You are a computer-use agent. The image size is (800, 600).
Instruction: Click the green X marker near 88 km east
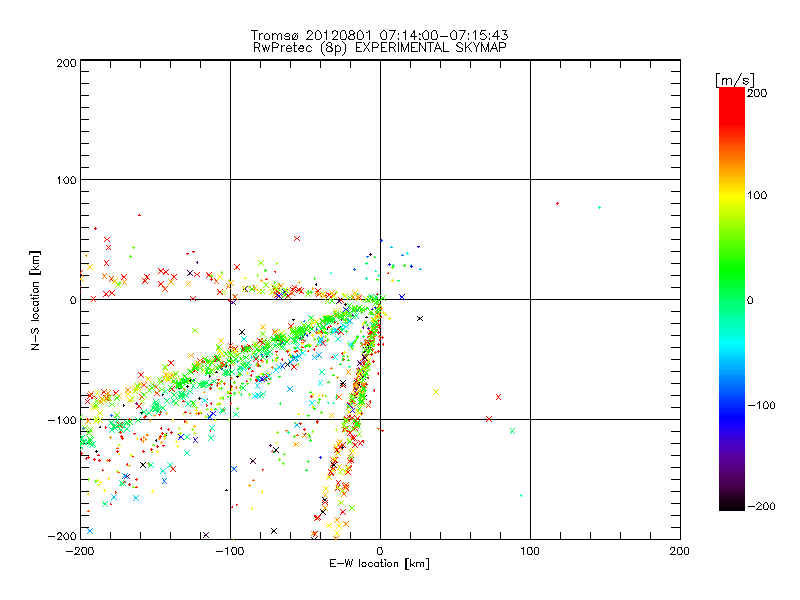tap(512, 431)
